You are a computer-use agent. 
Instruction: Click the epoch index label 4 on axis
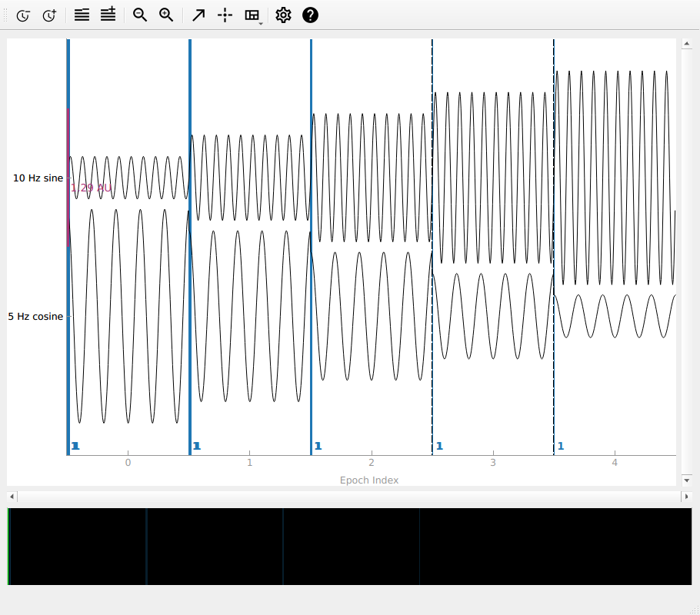(614, 463)
